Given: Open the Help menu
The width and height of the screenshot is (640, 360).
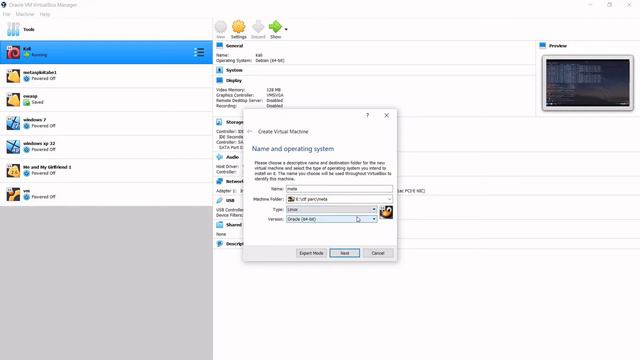Looking at the screenshot, I should [x=45, y=14].
